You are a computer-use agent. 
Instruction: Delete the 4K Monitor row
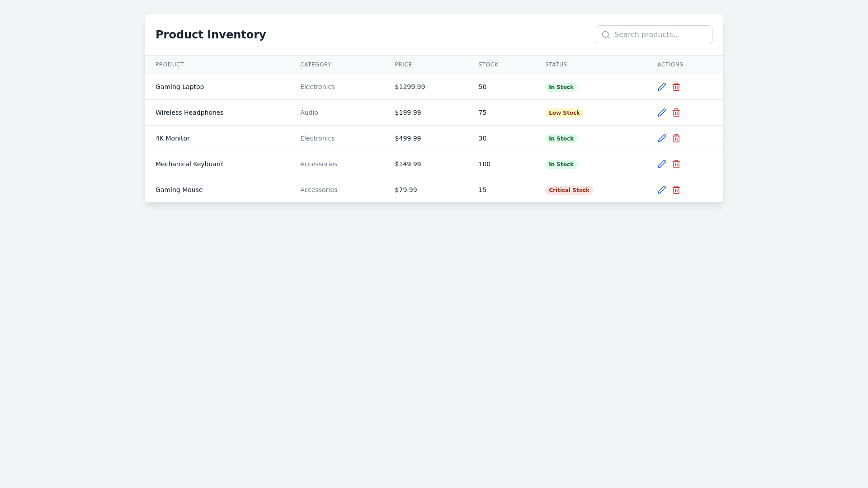point(676,138)
